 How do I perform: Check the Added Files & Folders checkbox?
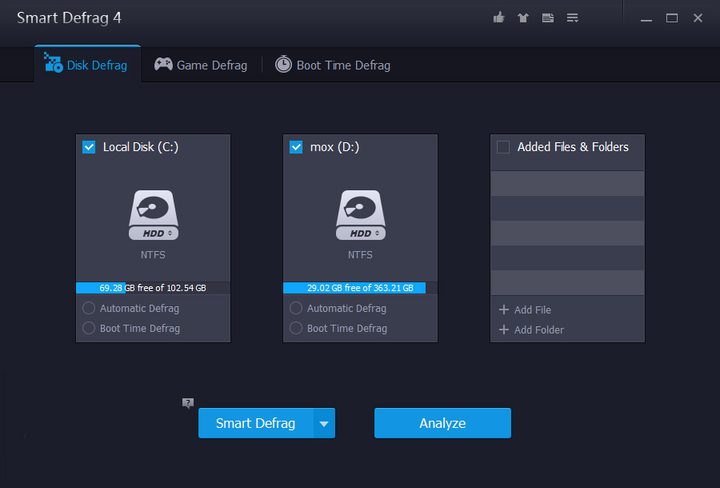(503, 147)
